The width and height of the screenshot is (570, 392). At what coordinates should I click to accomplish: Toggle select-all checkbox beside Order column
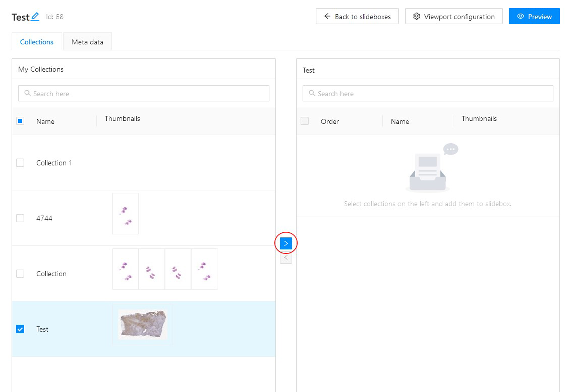coord(305,121)
